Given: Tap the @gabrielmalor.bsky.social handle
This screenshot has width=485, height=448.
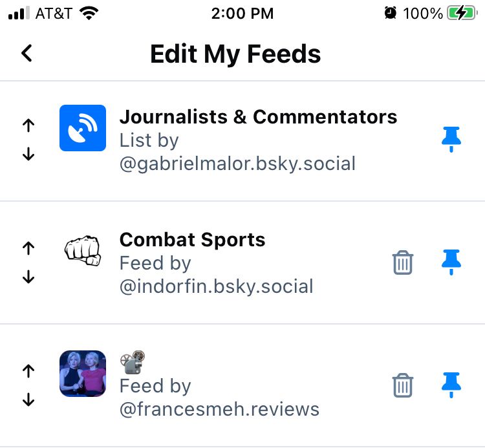Looking at the screenshot, I should (x=237, y=164).
